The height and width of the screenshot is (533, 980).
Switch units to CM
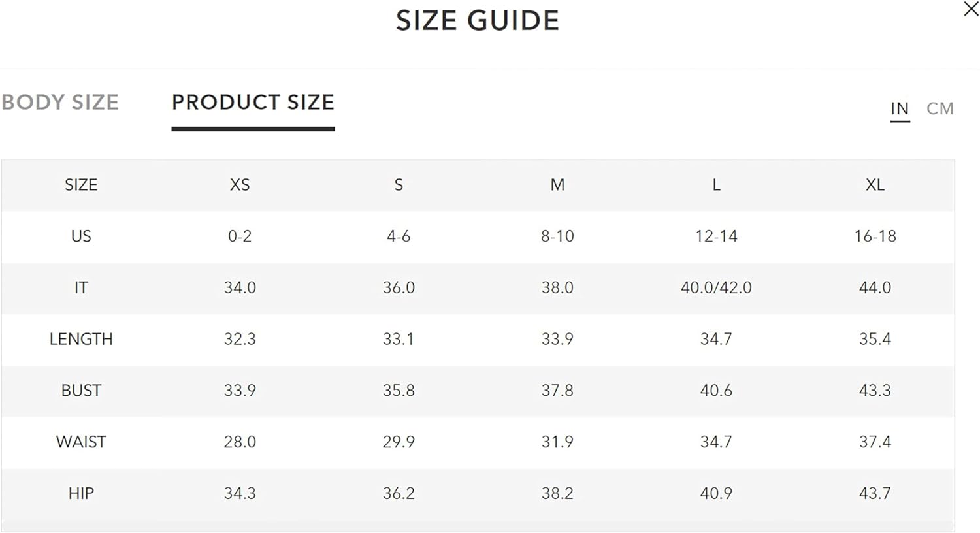point(939,108)
